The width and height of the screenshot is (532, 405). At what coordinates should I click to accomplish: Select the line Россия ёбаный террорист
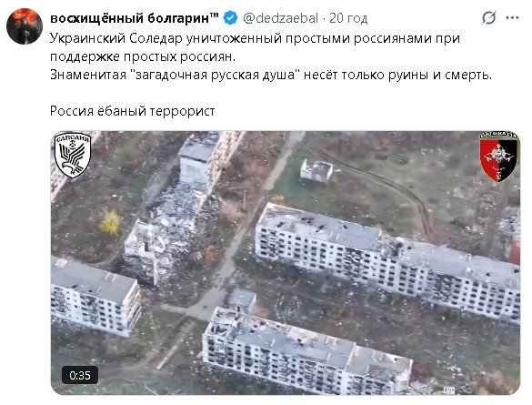tap(133, 111)
